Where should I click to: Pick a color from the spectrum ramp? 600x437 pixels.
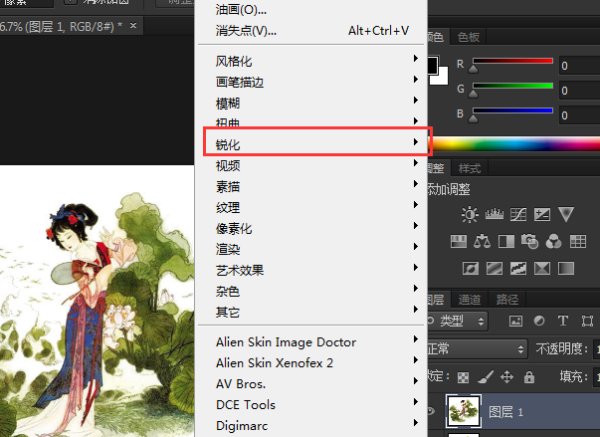point(516,145)
